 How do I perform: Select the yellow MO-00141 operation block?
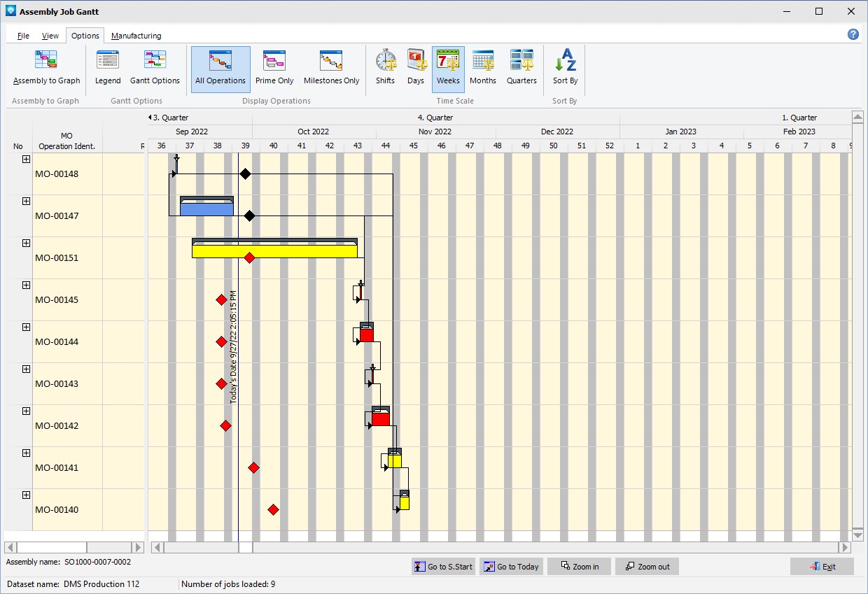click(x=395, y=460)
